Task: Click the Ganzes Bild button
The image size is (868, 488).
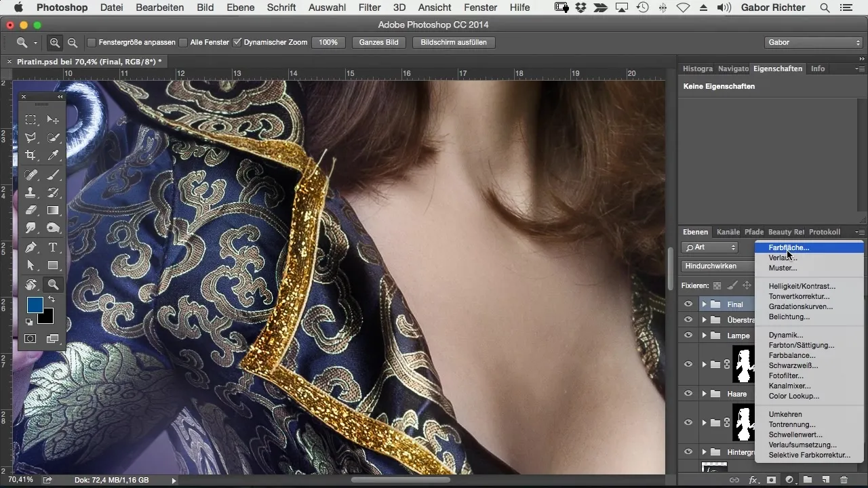Action: click(378, 42)
